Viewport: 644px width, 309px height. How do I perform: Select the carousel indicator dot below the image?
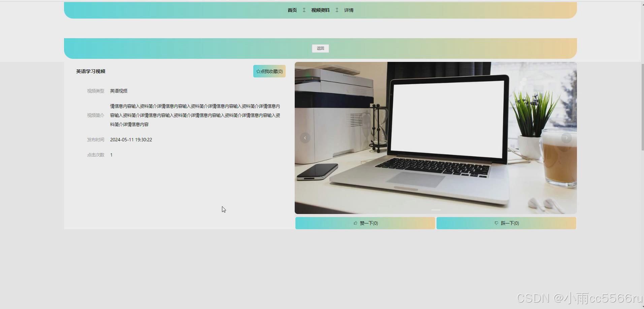(x=436, y=210)
